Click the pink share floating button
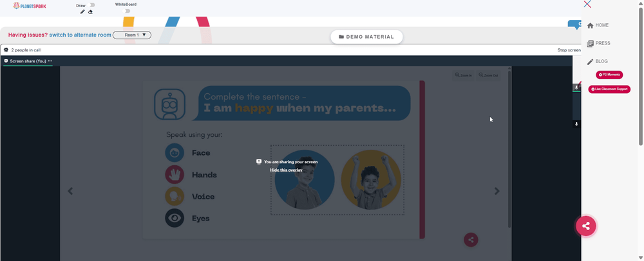The image size is (644, 261). (x=585, y=226)
